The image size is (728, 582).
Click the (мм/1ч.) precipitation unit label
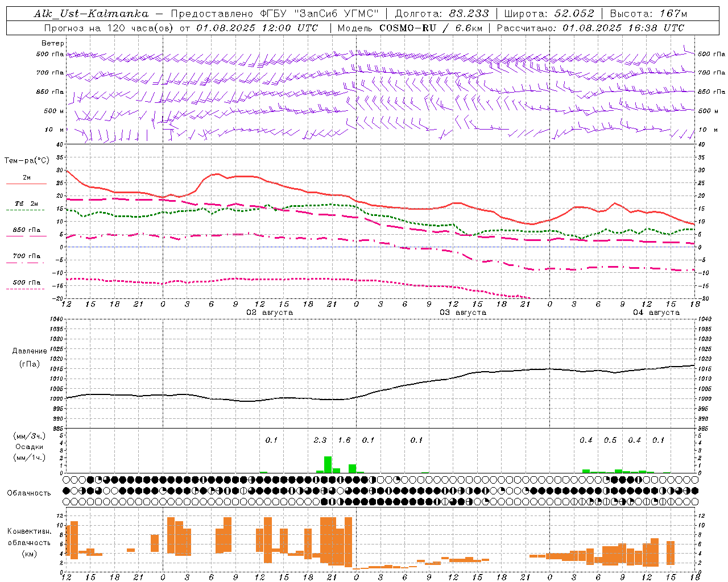click(30, 458)
